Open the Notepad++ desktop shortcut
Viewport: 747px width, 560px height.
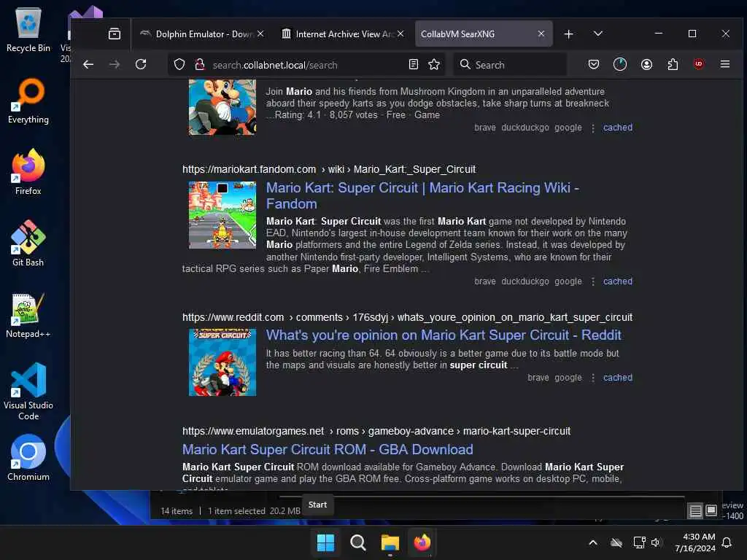point(28,315)
